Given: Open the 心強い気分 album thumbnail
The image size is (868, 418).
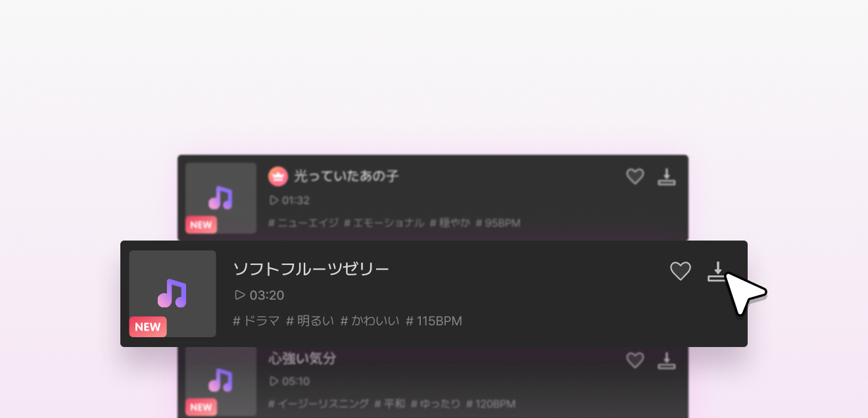Looking at the screenshot, I should click(221, 381).
